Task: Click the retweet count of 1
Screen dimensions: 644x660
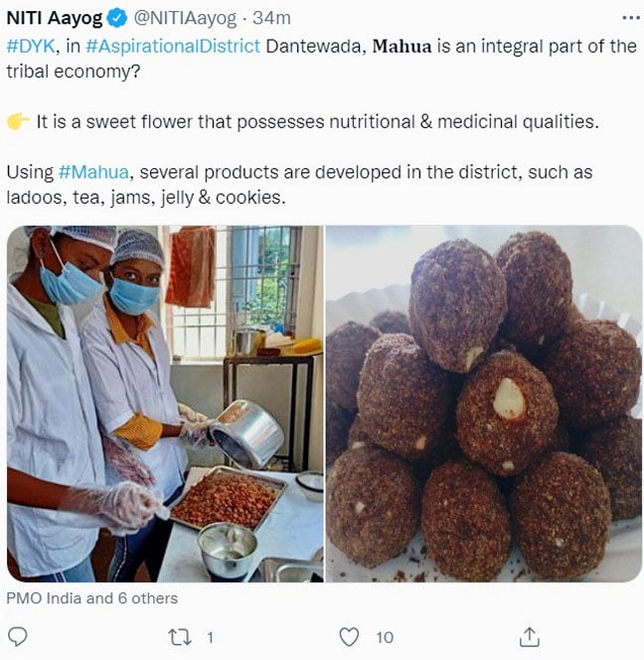Action: pyautogui.click(x=210, y=637)
